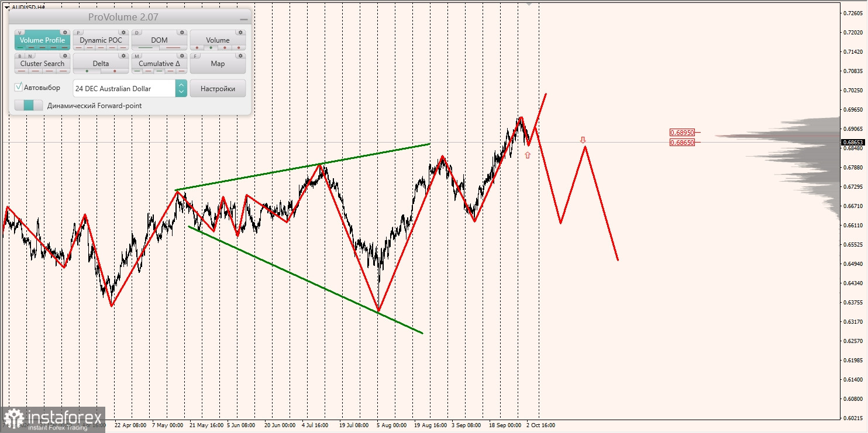Click the Автовыбор label text
This screenshot has height=433, width=868.
pos(42,88)
